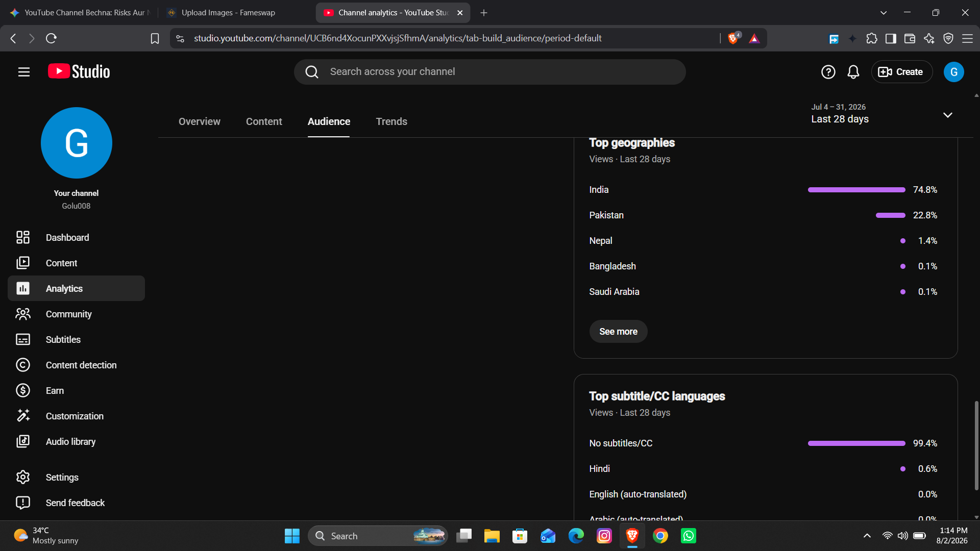Image resolution: width=980 pixels, height=551 pixels.
Task: Open the notifications bell
Action: [x=853, y=72]
